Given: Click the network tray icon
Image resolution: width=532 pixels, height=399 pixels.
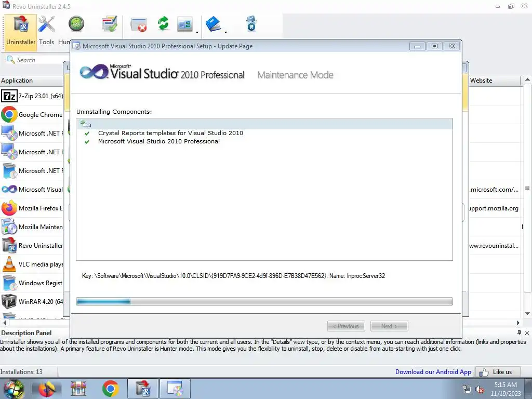Looking at the screenshot, I should (467, 390).
